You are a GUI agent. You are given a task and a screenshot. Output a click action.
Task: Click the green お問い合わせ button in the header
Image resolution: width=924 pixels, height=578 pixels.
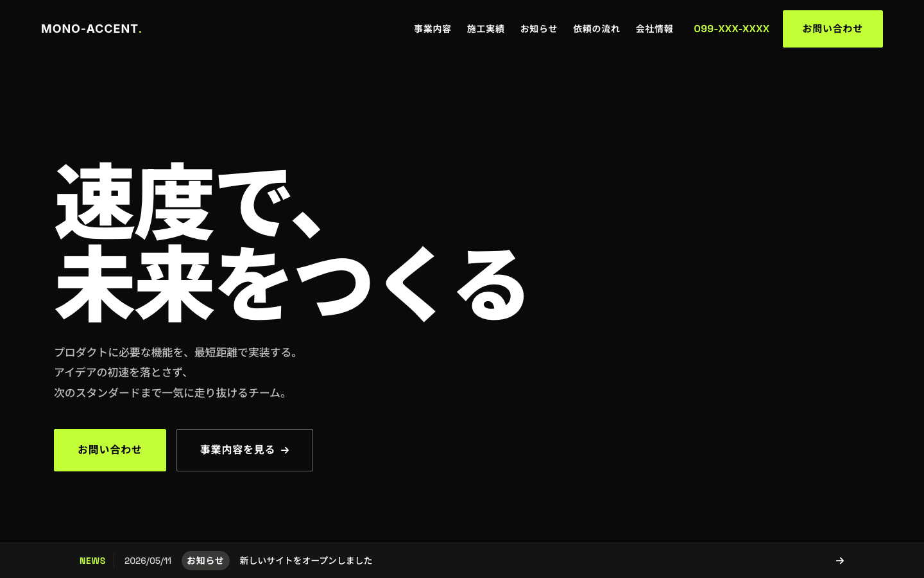pyautogui.click(x=833, y=29)
